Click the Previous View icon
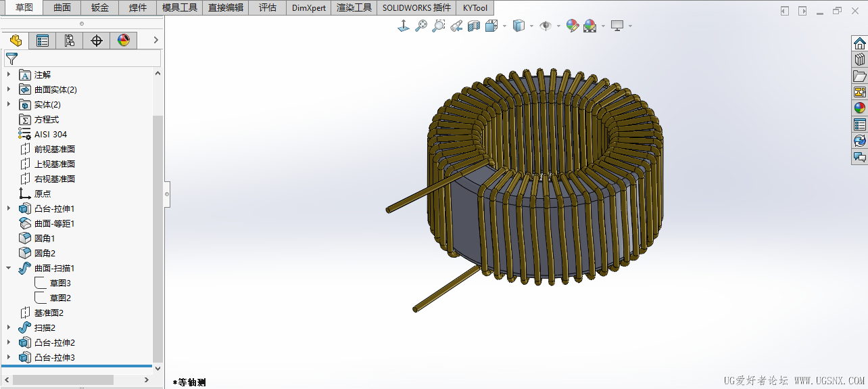Viewport: 868px width, 389px height. pos(456,26)
